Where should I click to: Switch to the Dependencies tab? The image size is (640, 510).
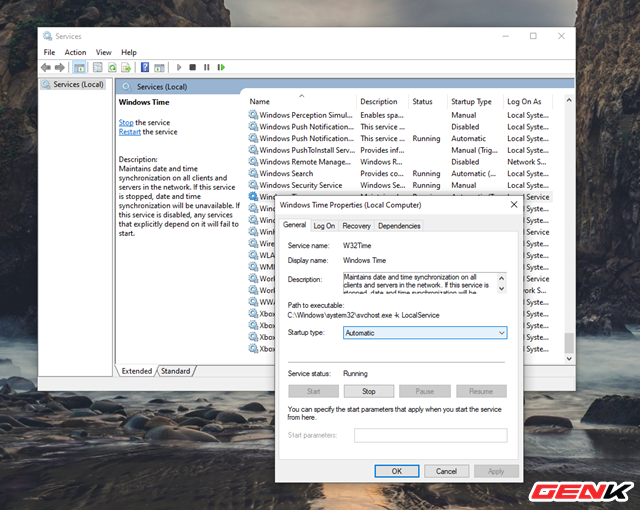click(399, 226)
